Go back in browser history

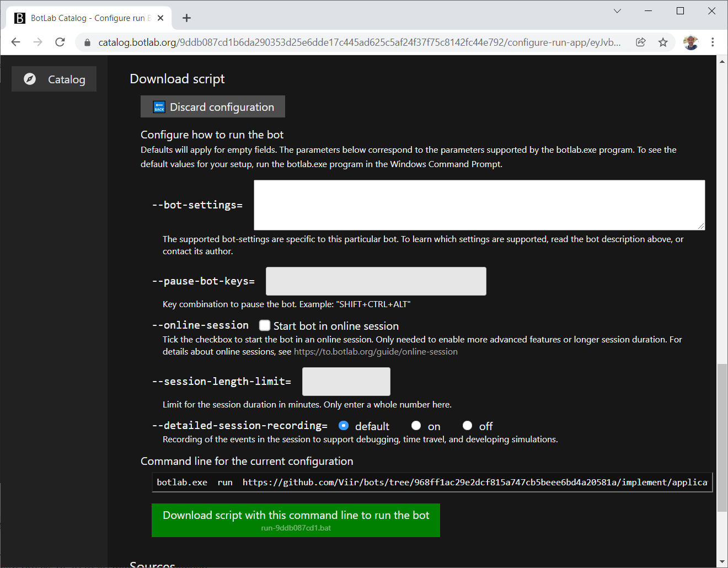tap(15, 42)
